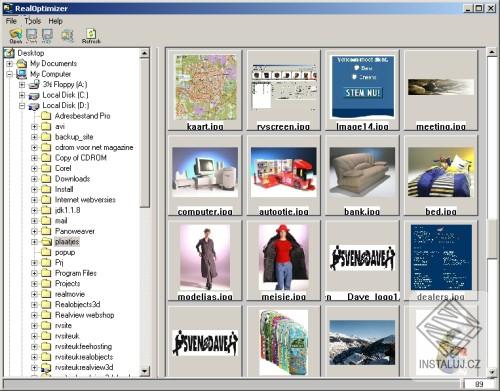Click the open plaatjes folder icon
This screenshot has width=500, height=391.
pos(46,242)
